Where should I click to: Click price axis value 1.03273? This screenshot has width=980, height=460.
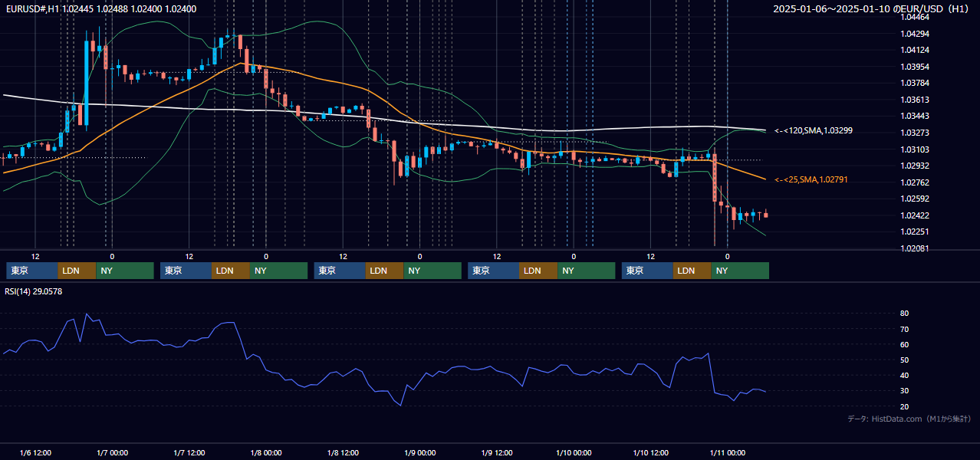(915, 133)
